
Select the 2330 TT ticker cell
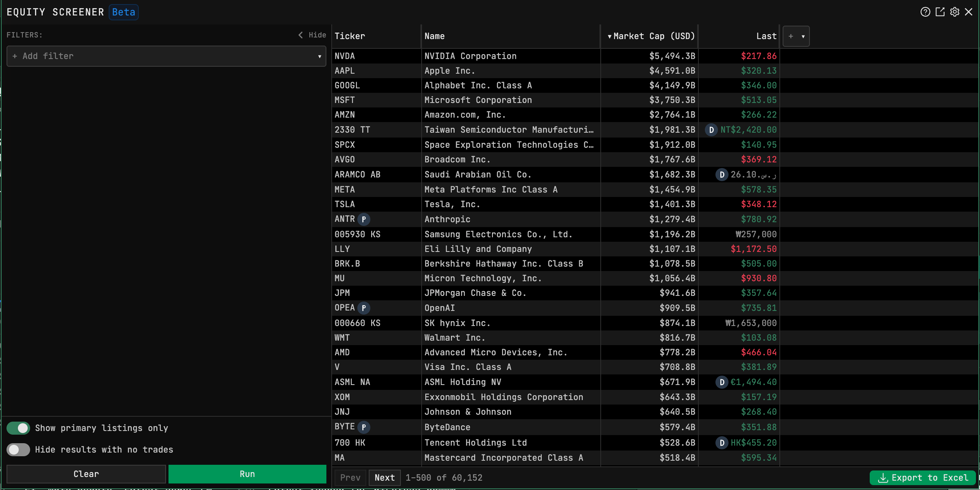376,130
